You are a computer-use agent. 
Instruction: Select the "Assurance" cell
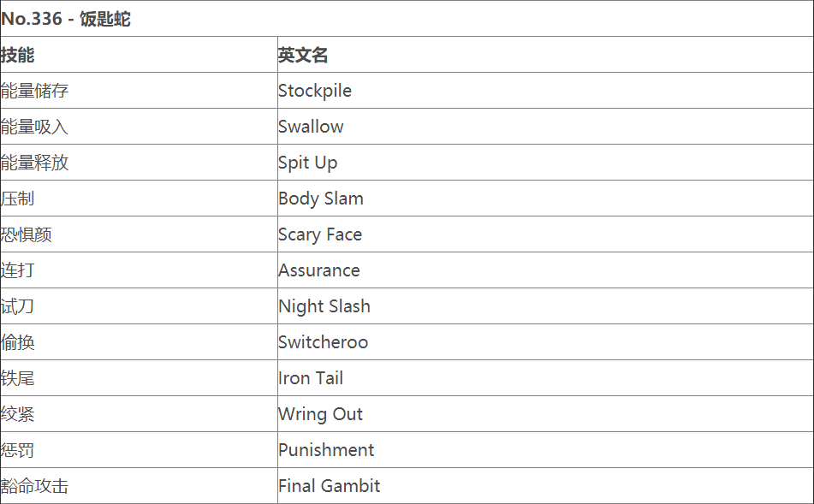319,270
